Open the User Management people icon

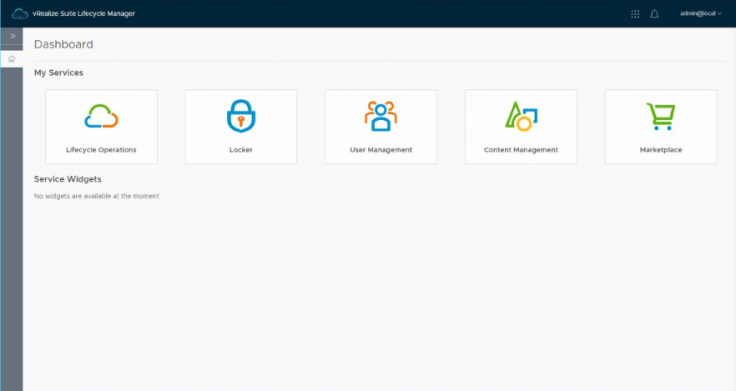point(381,115)
